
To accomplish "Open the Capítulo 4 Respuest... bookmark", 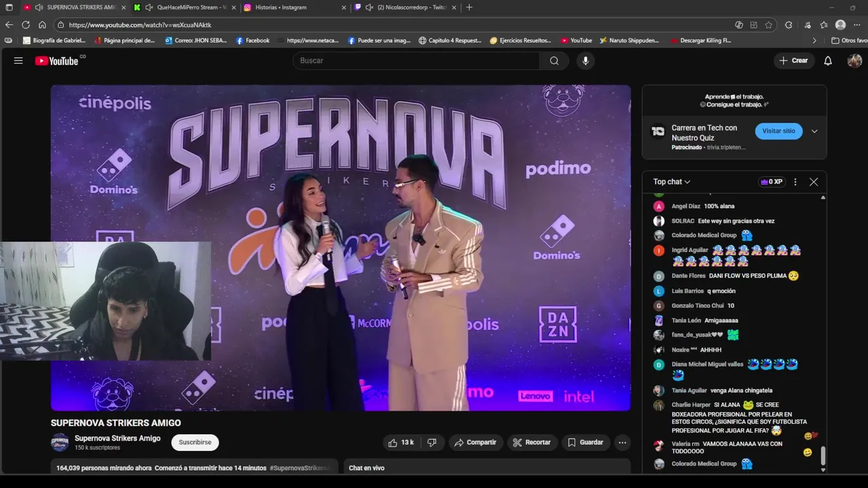I will click(450, 41).
